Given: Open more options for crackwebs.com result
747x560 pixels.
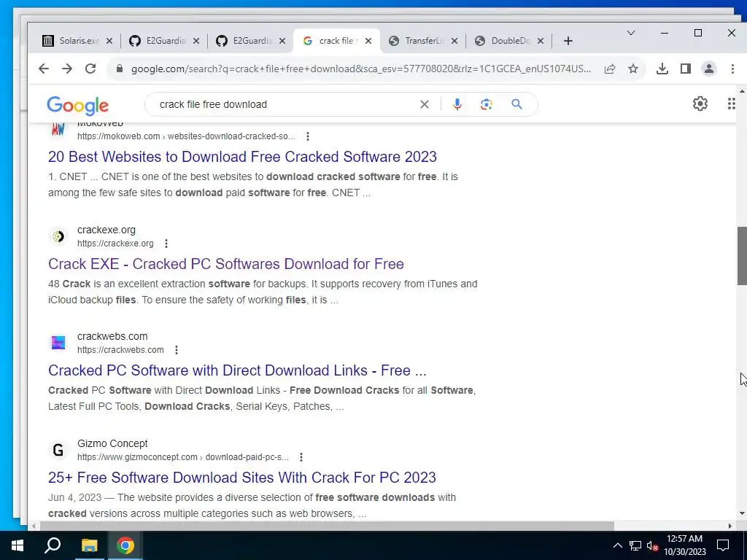Looking at the screenshot, I should point(177,350).
